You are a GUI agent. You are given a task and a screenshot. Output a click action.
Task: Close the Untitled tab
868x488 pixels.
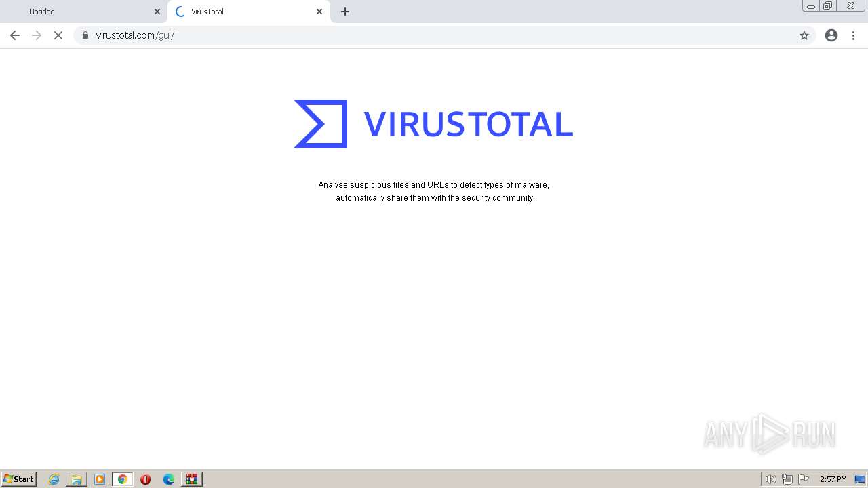click(x=157, y=12)
